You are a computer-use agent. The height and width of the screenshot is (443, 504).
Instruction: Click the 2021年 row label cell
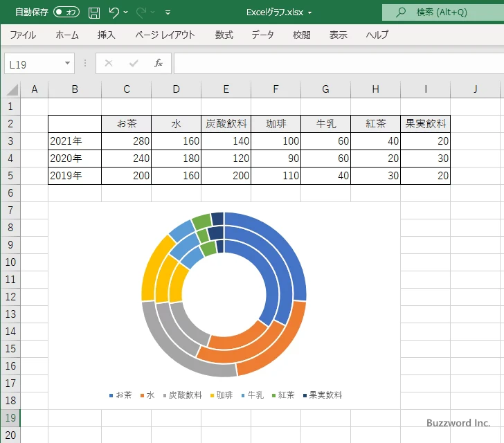pyautogui.click(x=75, y=141)
